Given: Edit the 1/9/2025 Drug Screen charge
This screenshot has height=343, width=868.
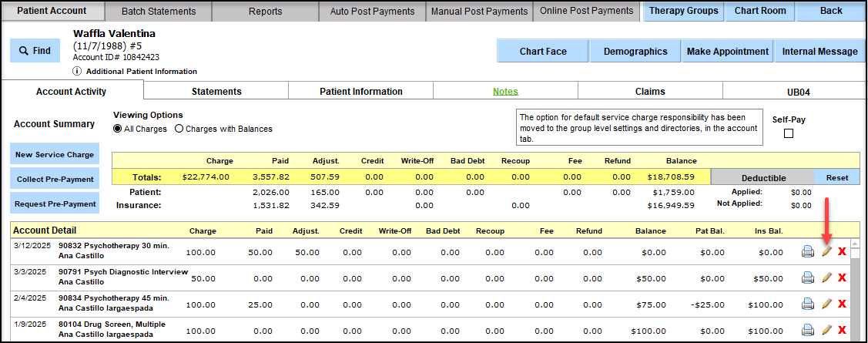Looking at the screenshot, I should (x=826, y=330).
